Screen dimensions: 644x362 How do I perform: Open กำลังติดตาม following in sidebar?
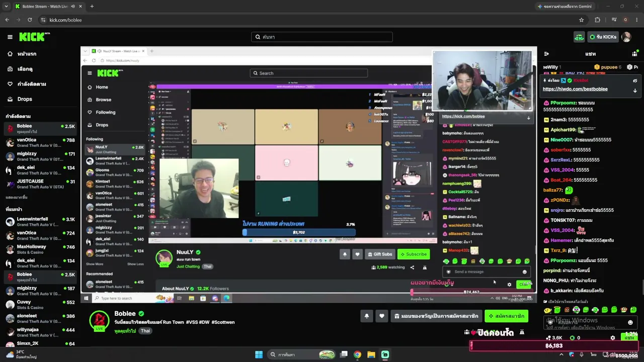[40, 84]
